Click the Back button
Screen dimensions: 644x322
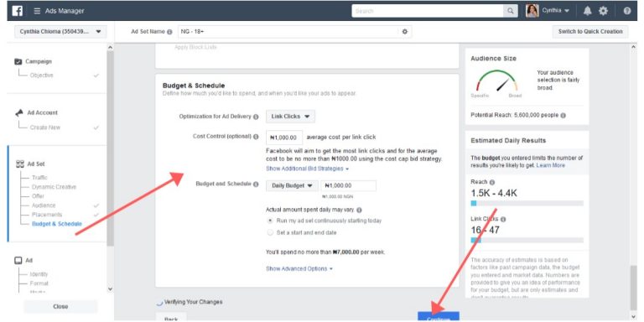click(x=171, y=317)
